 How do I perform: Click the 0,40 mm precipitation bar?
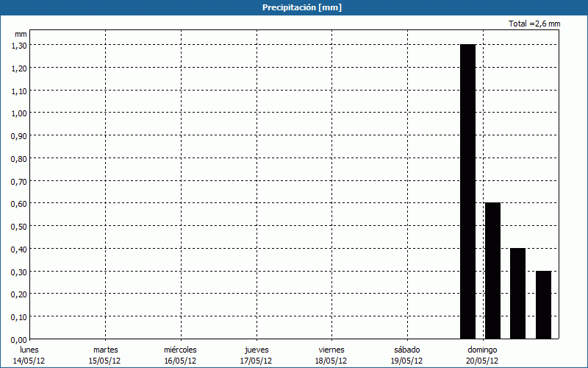click(x=517, y=293)
